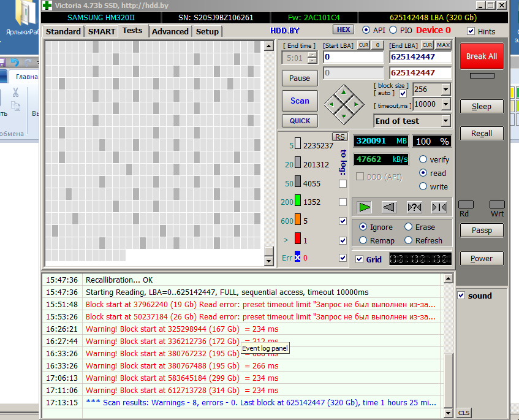Click the Start LBA input field

(354, 57)
